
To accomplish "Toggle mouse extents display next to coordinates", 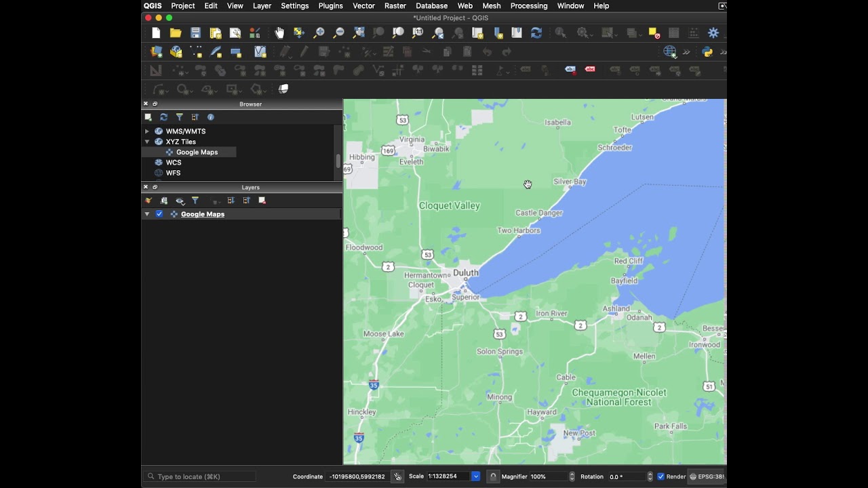I will (x=397, y=476).
